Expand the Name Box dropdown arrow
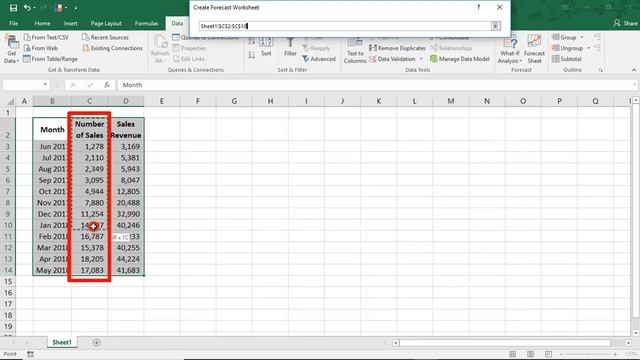Viewport: 640px width, 360px height. point(45,85)
